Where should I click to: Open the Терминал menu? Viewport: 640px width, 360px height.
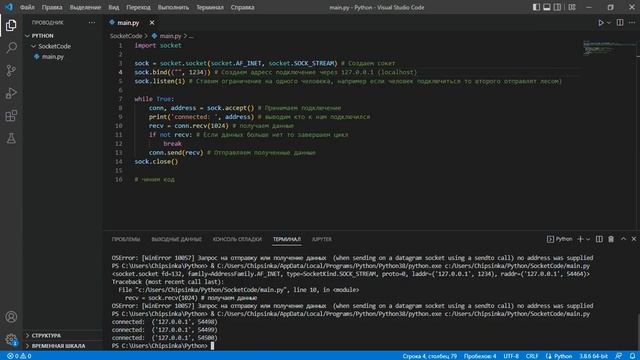coord(210,7)
